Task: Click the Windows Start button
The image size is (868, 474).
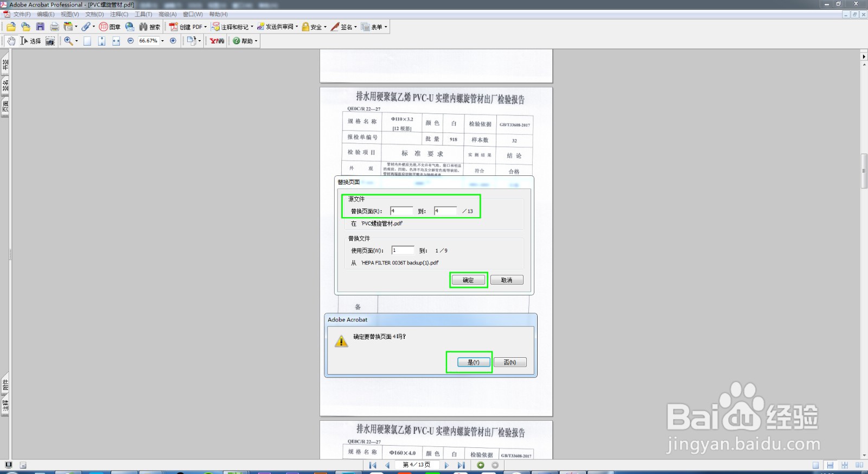Action: click(x=13, y=472)
